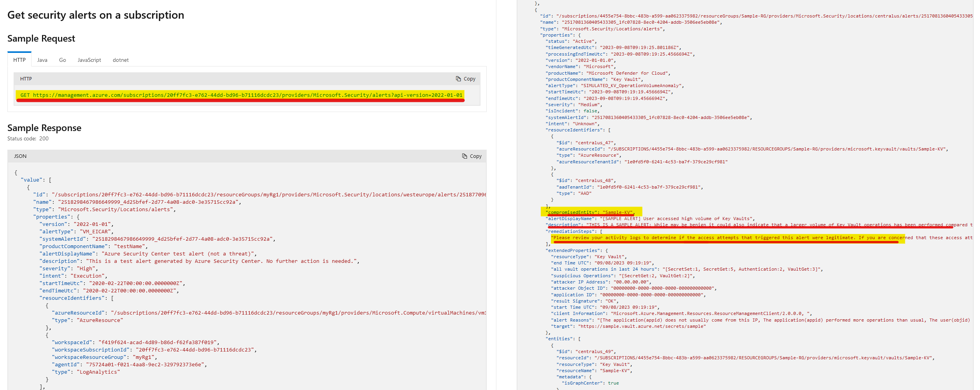Click the "attacker IP Address" line
Screen dimensions: 980x390
click(601, 282)
